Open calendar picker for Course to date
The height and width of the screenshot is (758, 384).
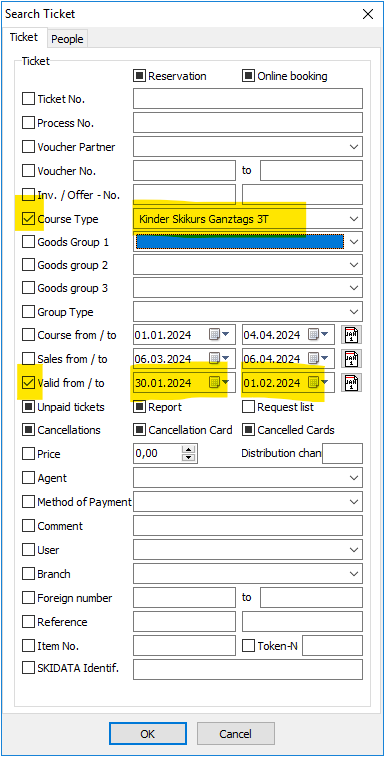click(318, 335)
